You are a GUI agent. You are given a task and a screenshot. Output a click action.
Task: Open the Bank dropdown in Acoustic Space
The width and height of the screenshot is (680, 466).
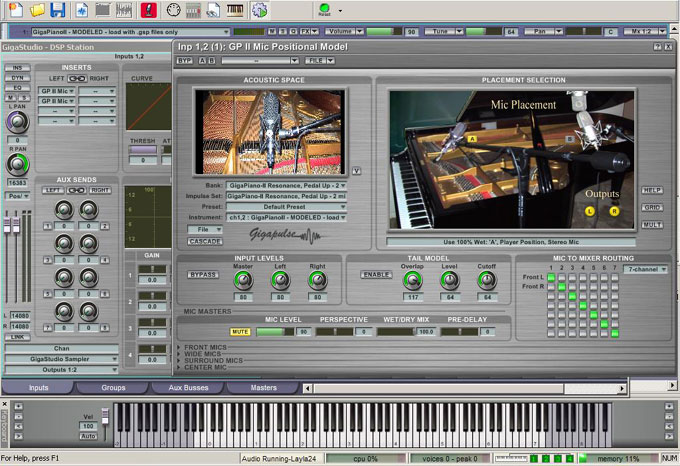(286, 186)
